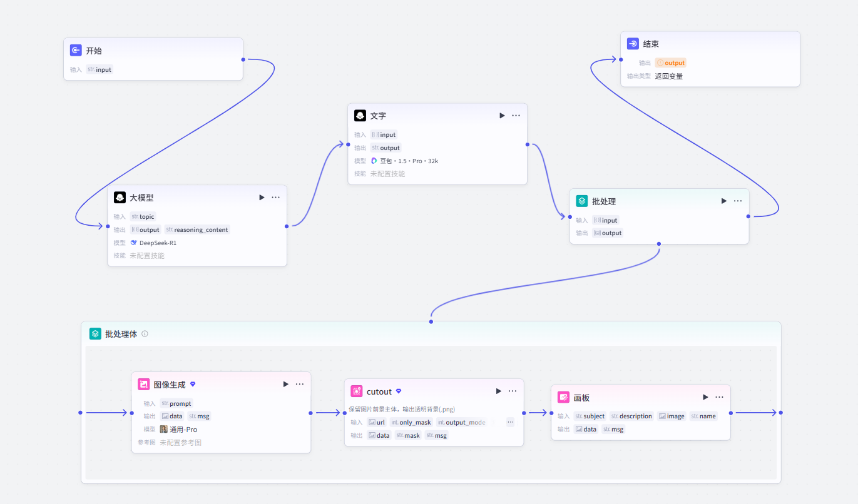Click the 画板 node icon

[563, 397]
